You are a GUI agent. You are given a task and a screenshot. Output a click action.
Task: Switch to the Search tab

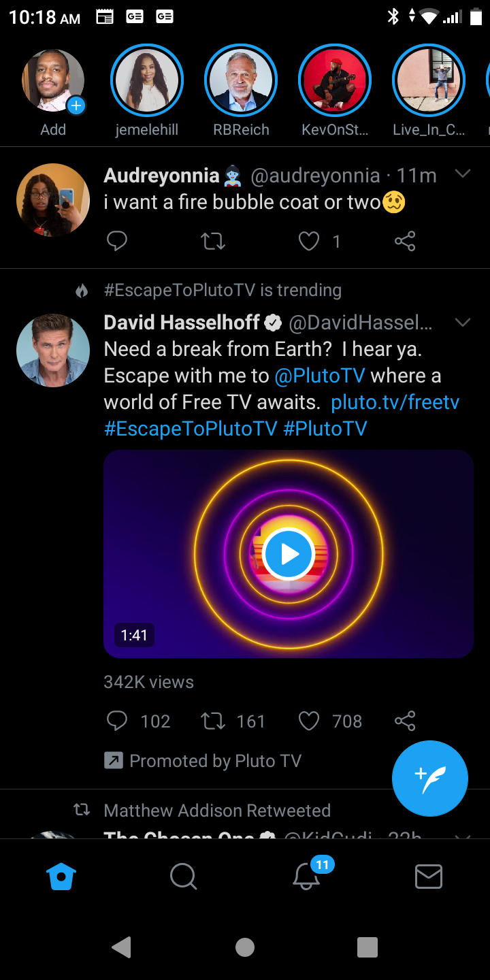point(184,877)
